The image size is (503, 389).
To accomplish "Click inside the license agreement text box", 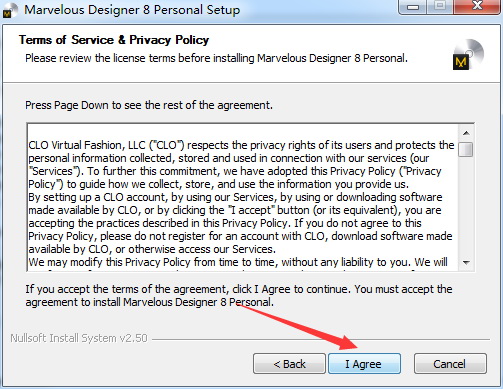I will pos(243,197).
